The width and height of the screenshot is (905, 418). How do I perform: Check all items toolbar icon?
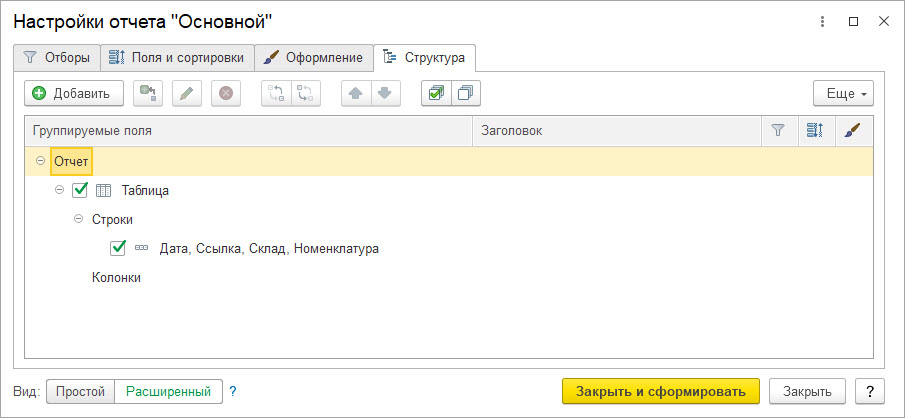(x=436, y=93)
